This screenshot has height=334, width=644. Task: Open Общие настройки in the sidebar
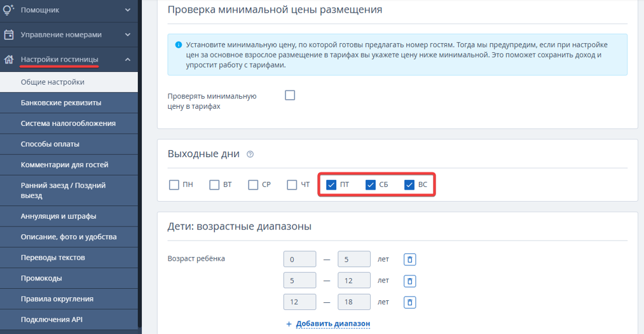pyautogui.click(x=69, y=82)
